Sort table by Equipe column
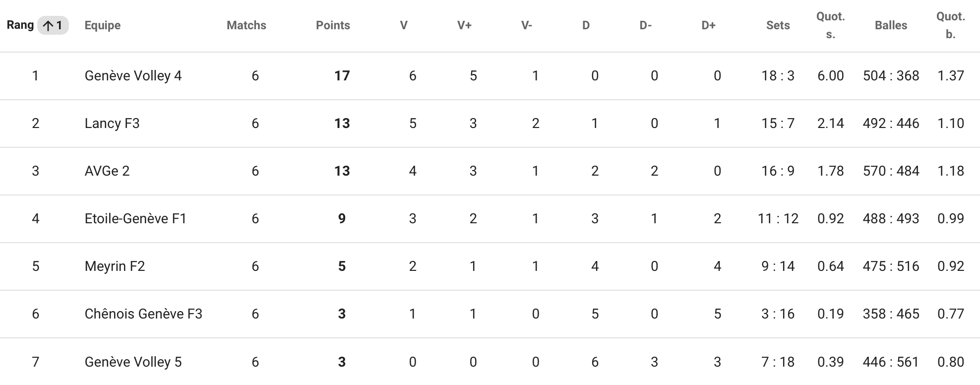Screen dimensions: 980x385 [x=103, y=25]
